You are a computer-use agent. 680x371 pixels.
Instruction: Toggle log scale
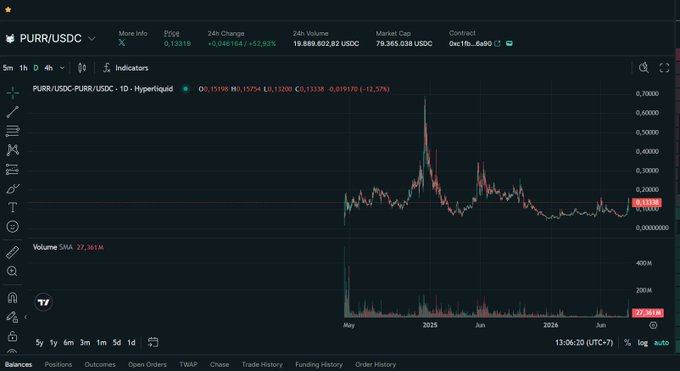point(642,343)
